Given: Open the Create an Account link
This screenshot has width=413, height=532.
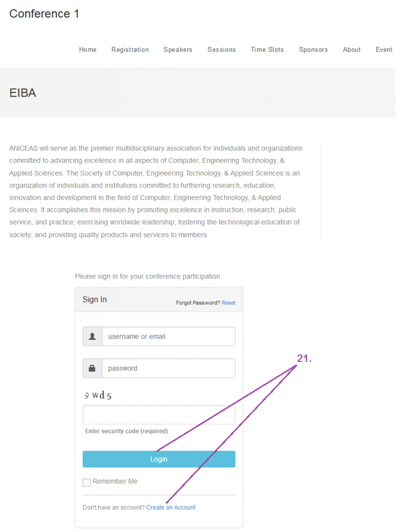Looking at the screenshot, I should coord(171,507).
